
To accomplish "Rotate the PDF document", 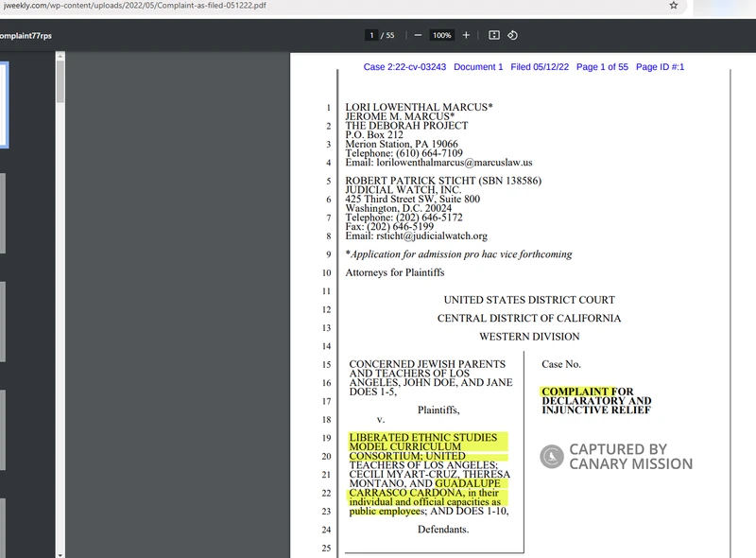I will [x=512, y=35].
